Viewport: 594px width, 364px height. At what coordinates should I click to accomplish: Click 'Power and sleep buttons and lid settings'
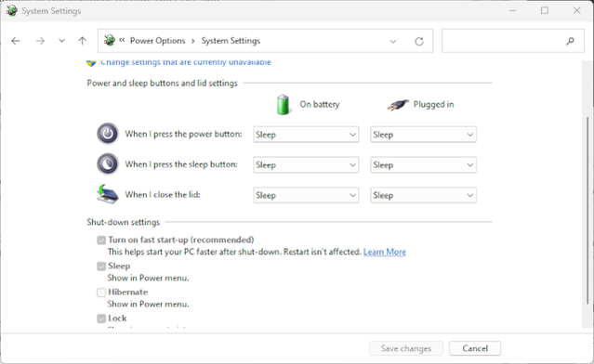click(162, 84)
